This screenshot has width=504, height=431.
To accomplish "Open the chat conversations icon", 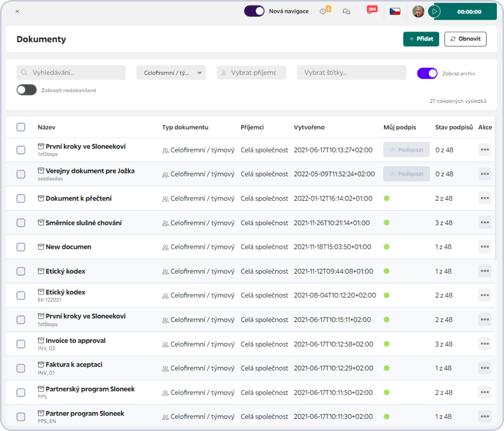I will click(x=346, y=11).
